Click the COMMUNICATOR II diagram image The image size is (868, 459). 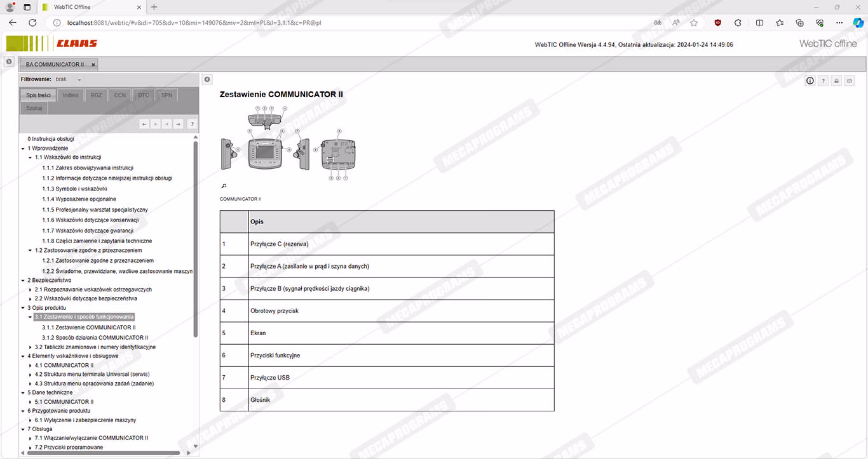(288, 143)
